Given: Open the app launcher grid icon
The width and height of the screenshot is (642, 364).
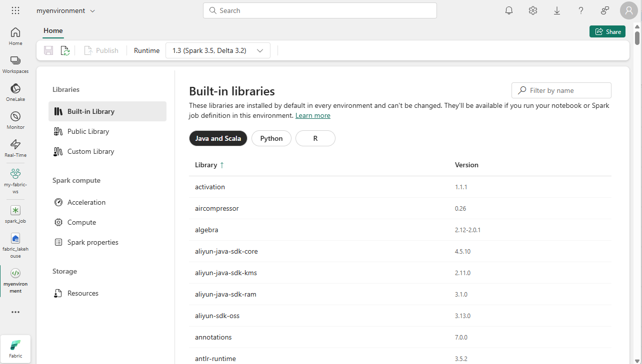Looking at the screenshot, I should point(15,10).
